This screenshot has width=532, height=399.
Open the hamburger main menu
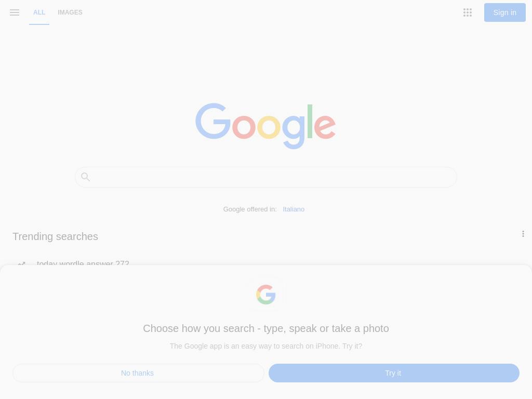15,12
